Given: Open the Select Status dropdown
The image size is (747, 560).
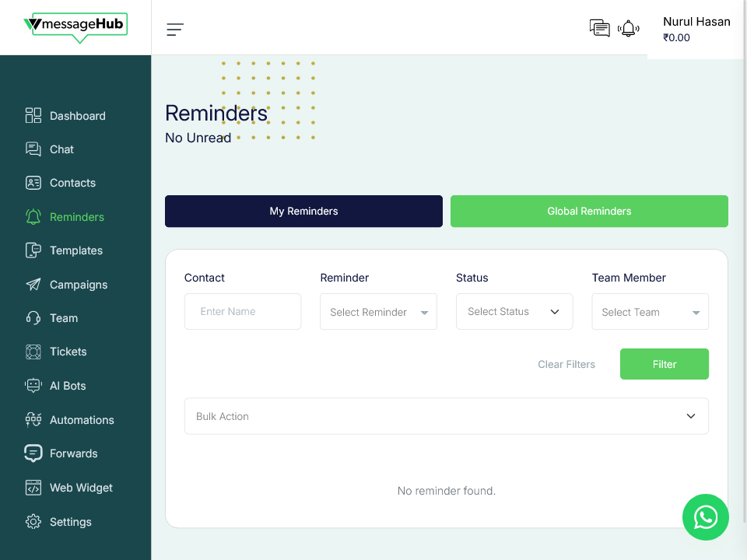Looking at the screenshot, I should 514,311.
